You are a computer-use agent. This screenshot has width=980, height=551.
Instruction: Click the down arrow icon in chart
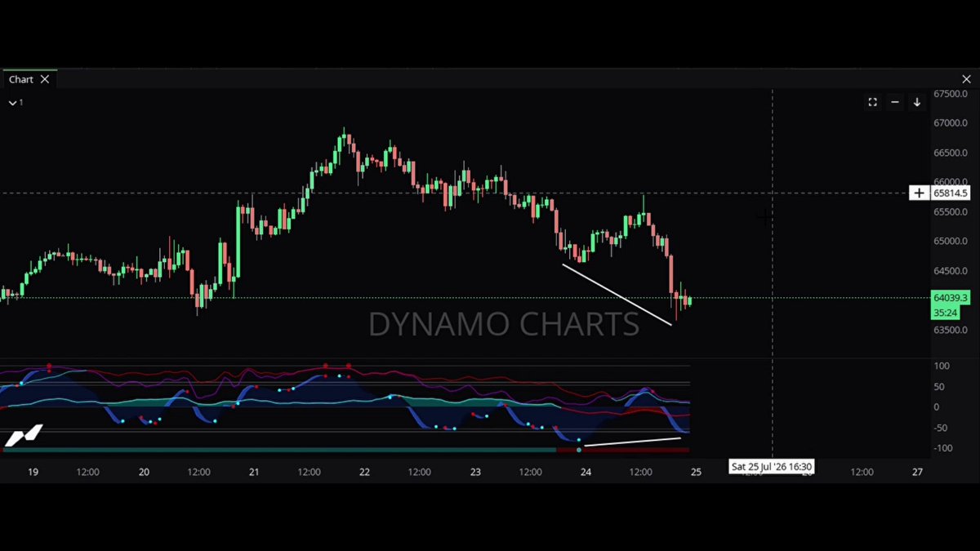tap(917, 102)
